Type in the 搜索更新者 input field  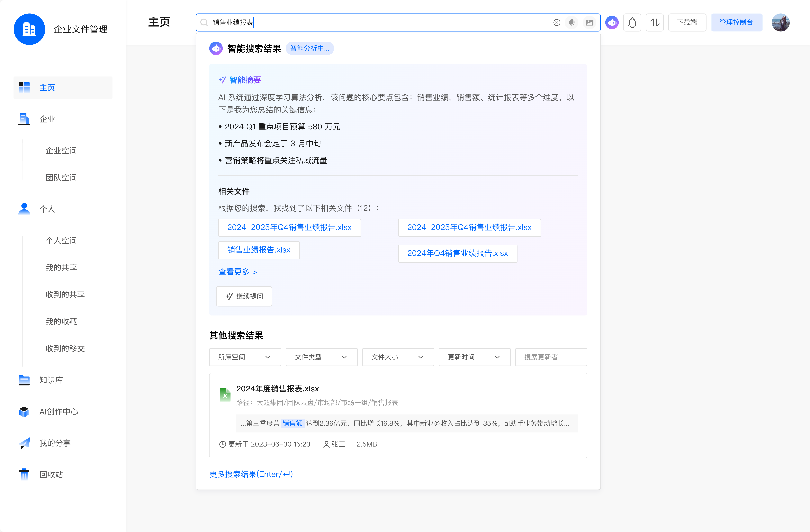[x=551, y=357]
